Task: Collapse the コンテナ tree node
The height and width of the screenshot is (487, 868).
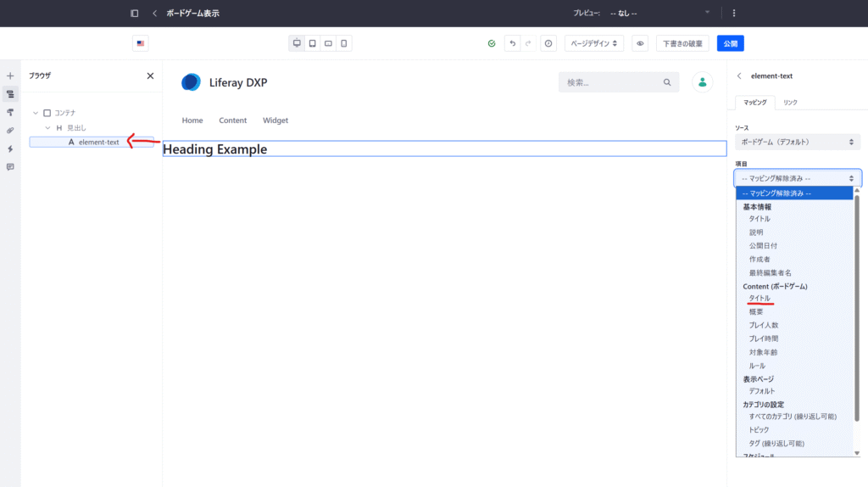Action: [36, 113]
